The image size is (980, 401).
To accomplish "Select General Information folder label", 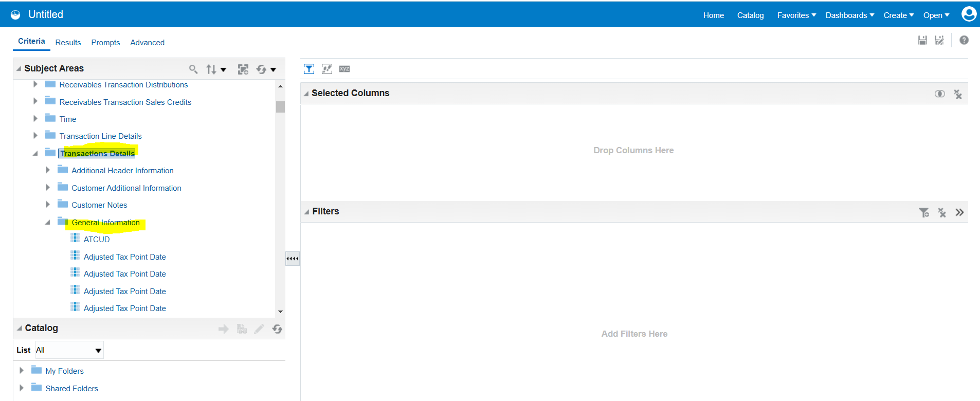I will click(105, 223).
